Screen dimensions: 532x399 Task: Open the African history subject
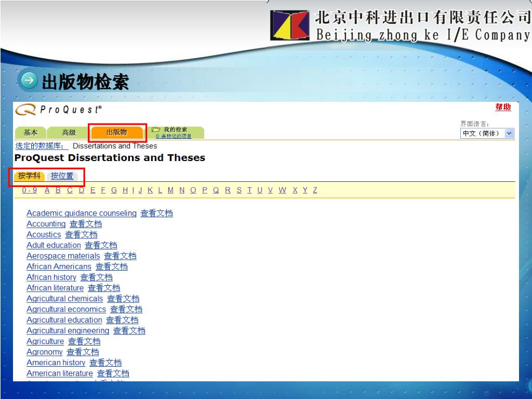pos(51,277)
